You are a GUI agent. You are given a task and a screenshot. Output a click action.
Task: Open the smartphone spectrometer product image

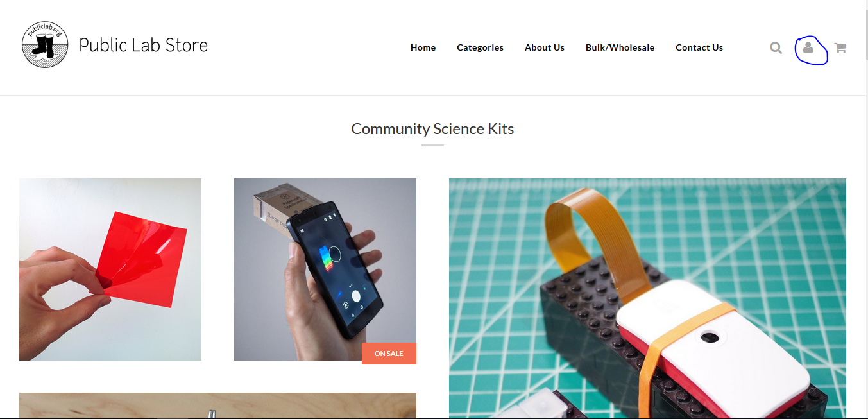[325, 269]
